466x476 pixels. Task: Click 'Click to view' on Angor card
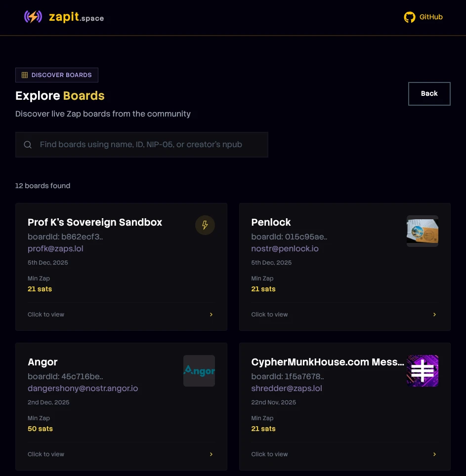pyautogui.click(x=46, y=454)
